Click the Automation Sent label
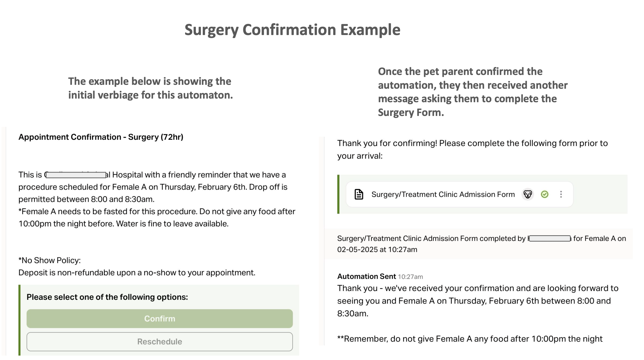The width and height of the screenshot is (644, 360). [366, 276]
